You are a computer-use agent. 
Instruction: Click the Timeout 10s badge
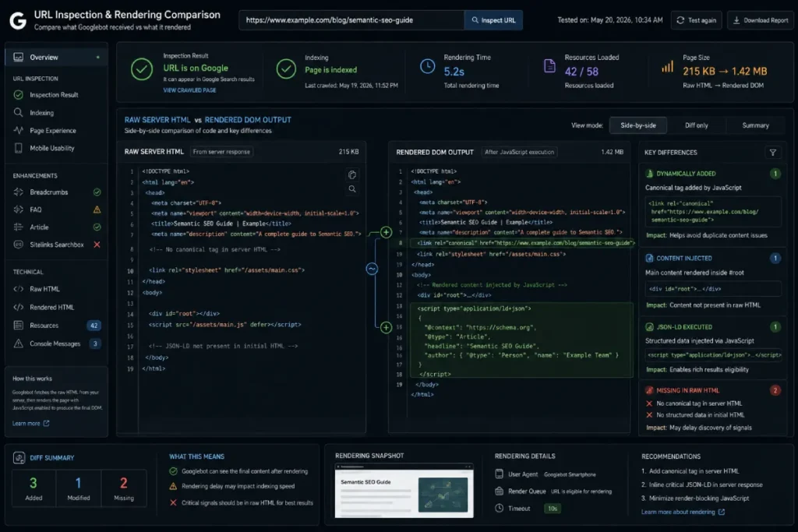(553, 508)
